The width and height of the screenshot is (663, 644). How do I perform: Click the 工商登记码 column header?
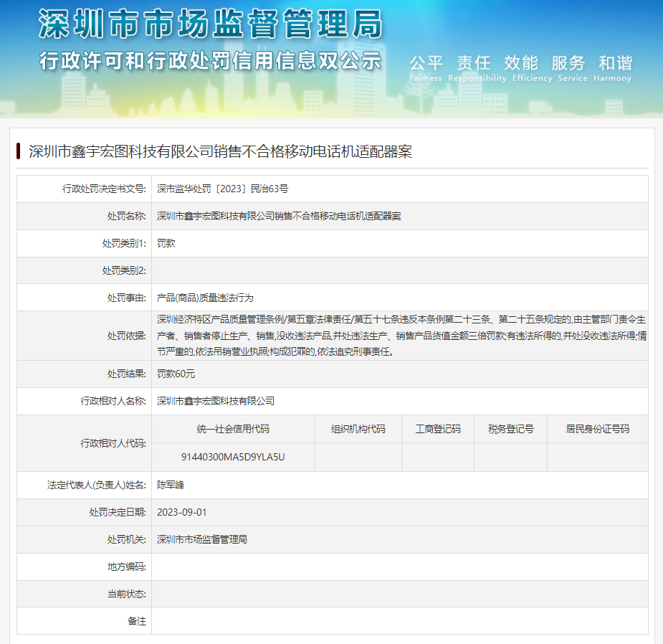pyautogui.click(x=438, y=429)
